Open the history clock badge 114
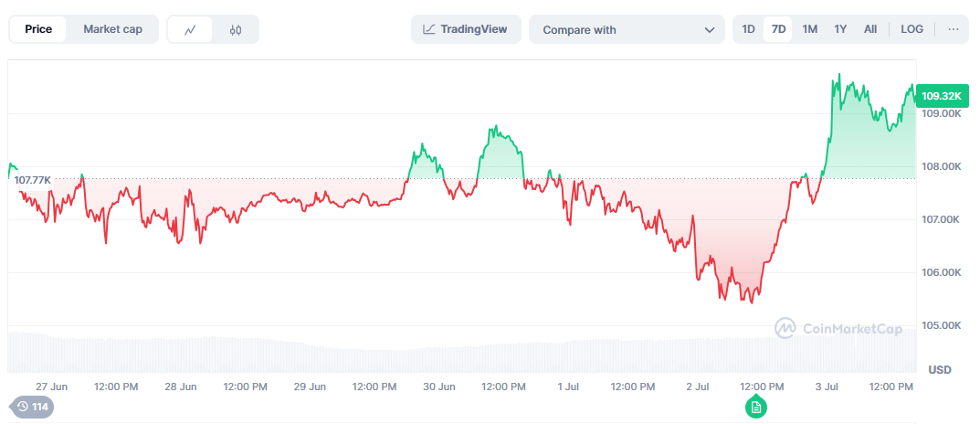This screenshot has width=980, height=424. click(x=33, y=407)
